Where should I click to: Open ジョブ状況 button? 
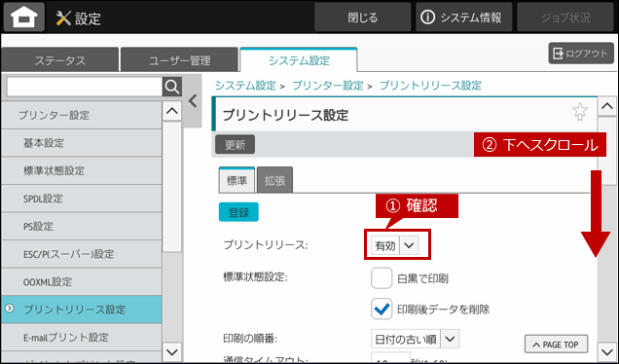click(x=565, y=18)
